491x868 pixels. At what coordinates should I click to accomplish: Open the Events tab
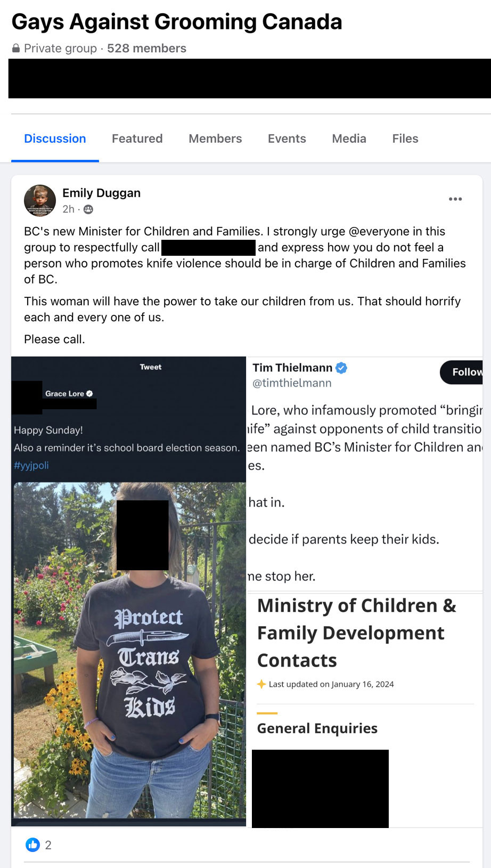pos(287,139)
